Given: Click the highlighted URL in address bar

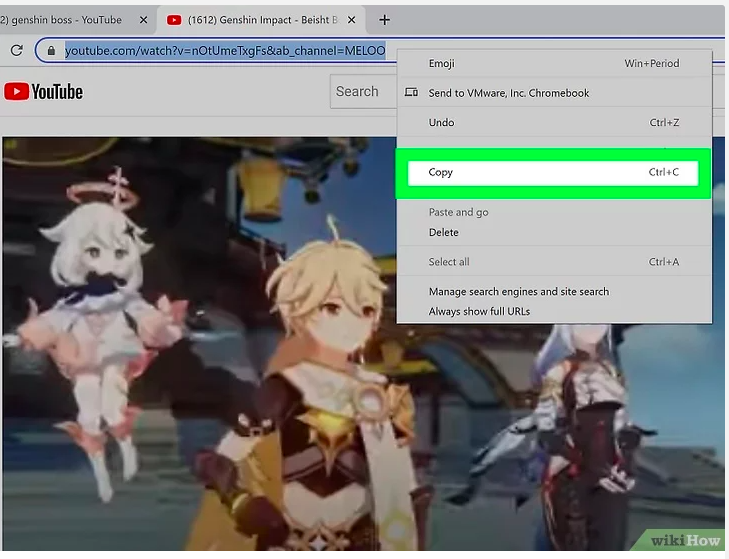Looking at the screenshot, I should tap(225, 50).
